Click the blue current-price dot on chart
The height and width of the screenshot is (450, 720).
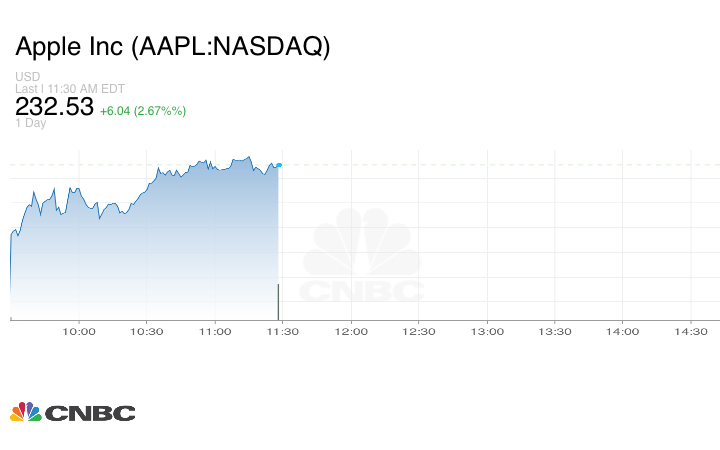click(x=279, y=164)
